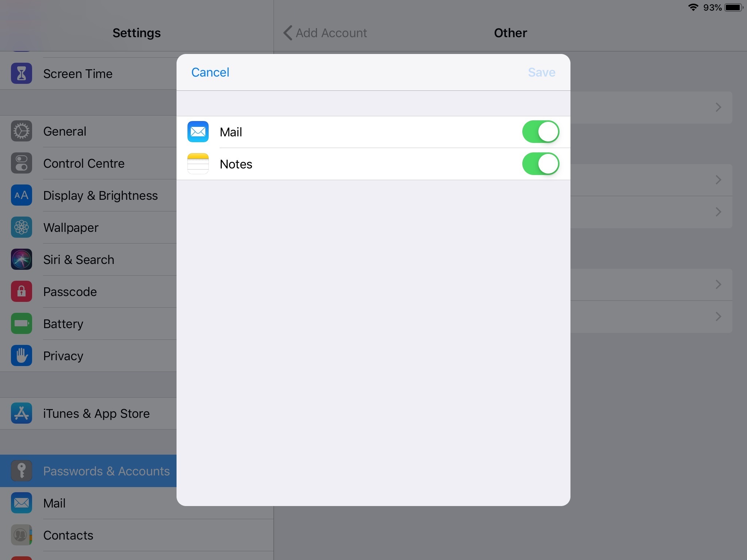Tap the 93% battery percentage text
Screen dimensions: 747x560
[712, 7]
